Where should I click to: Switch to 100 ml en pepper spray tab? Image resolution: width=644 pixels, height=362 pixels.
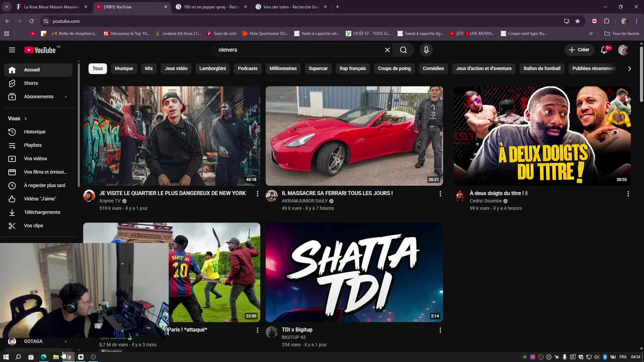tap(211, 7)
